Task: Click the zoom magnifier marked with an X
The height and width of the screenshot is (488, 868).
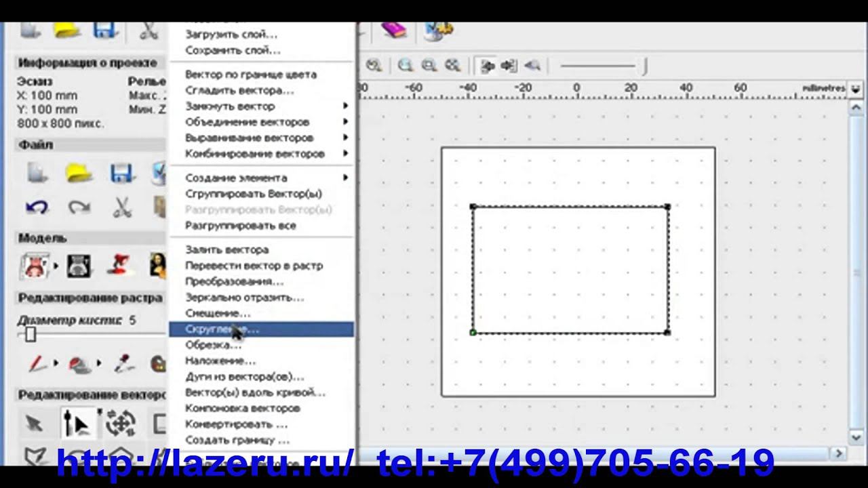Action: coord(452,66)
